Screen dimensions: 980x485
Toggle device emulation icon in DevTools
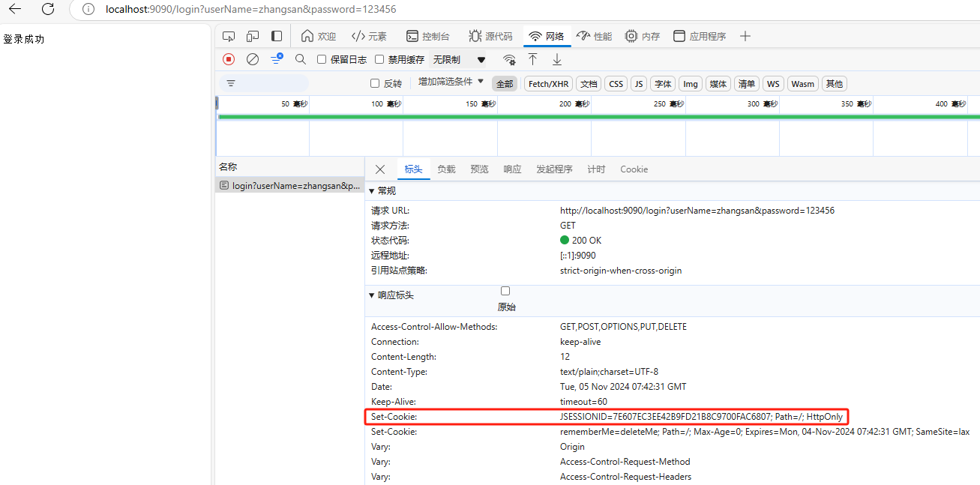click(253, 36)
